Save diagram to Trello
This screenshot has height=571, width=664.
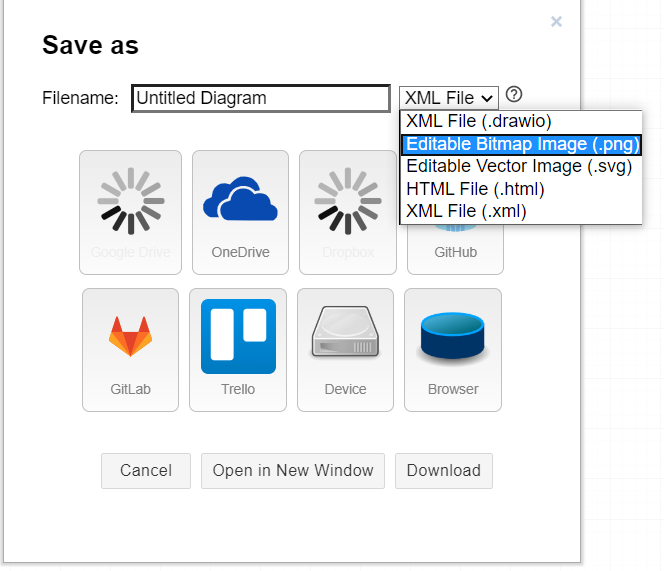click(238, 349)
